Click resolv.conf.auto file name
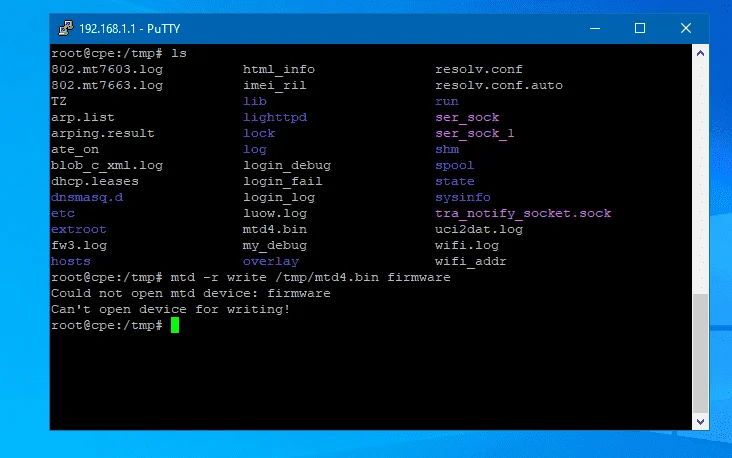This screenshot has height=458, width=732. [499, 85]
